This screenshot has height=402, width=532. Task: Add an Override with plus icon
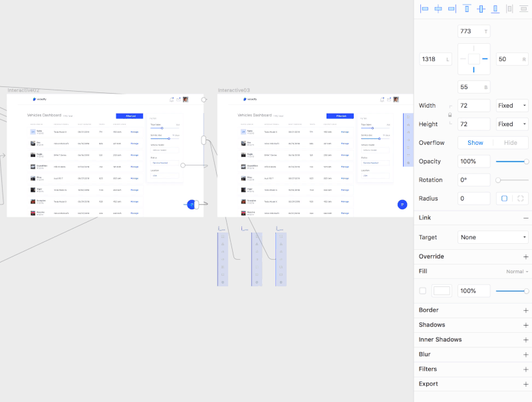[x=525, y=257]
